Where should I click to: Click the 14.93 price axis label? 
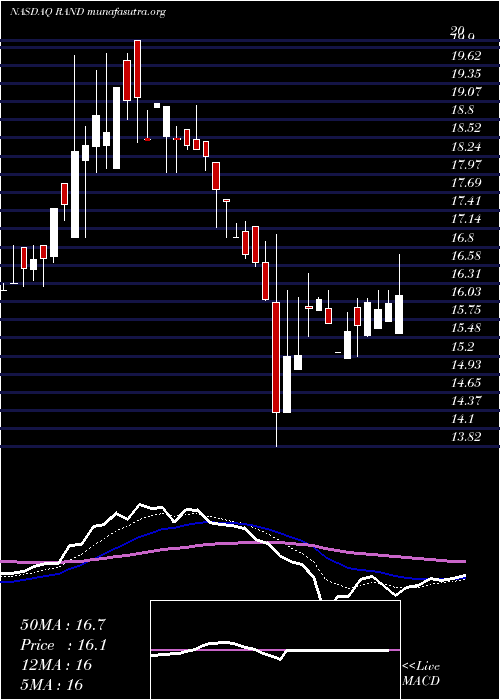point(466,365)
